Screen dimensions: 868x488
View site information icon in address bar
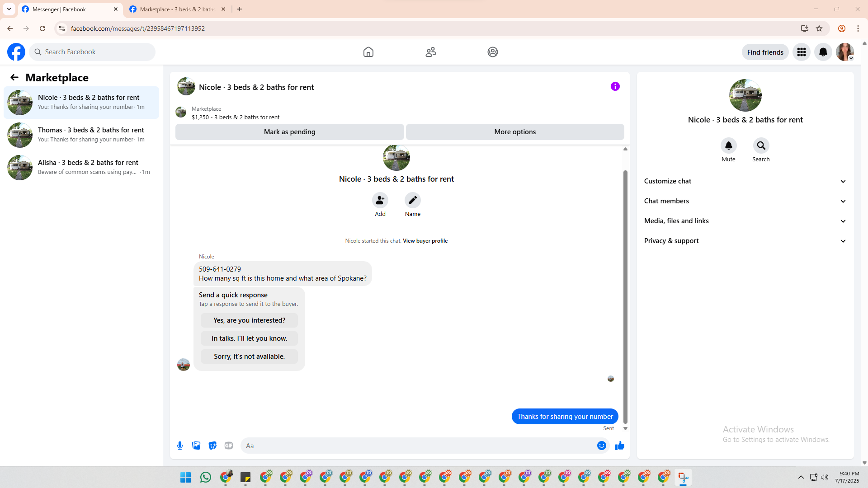coord(62,28)
